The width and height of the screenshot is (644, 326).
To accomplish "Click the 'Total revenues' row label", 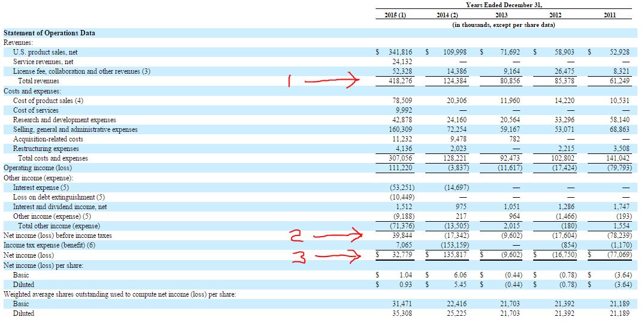I will coord(38,81).
